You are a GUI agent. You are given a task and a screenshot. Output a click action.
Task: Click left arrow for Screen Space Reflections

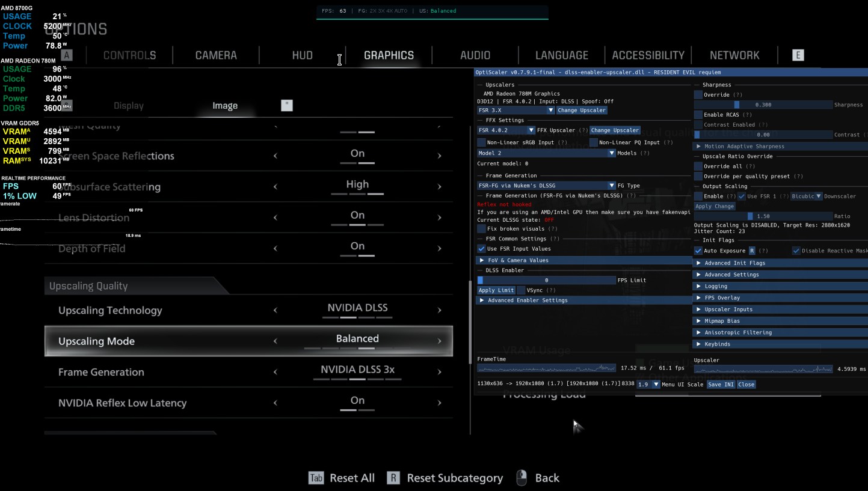(275, 156)
